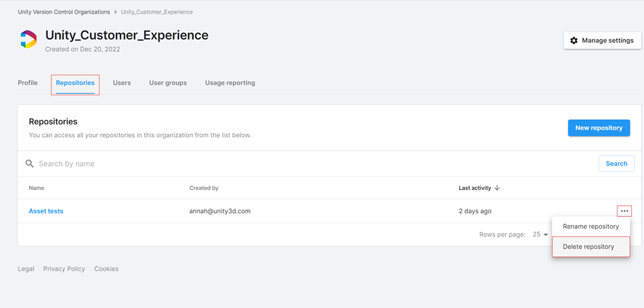The width and height of the screenshot is (644, 308).
Task: Switch to Usage reporting tab
Action: click(230, 83)
